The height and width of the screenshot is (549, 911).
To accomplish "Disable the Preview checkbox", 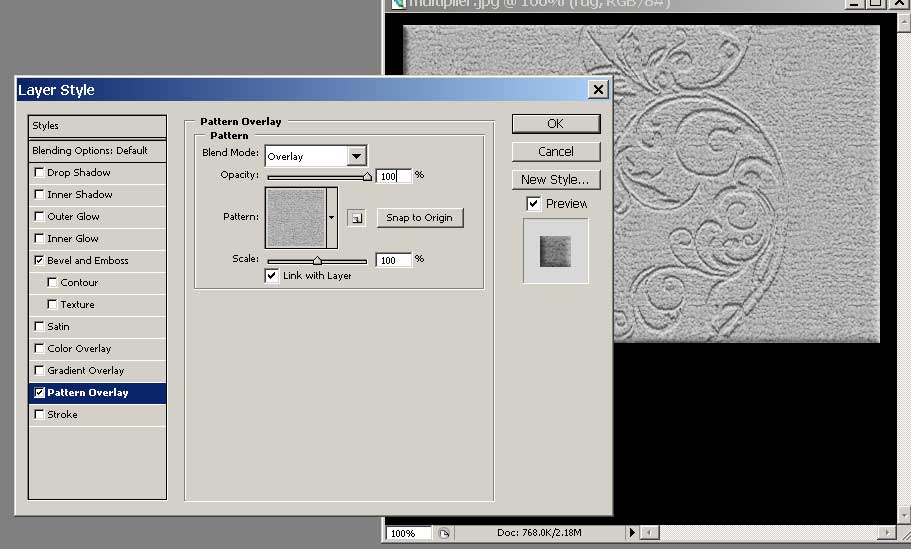I will (534, 204).
